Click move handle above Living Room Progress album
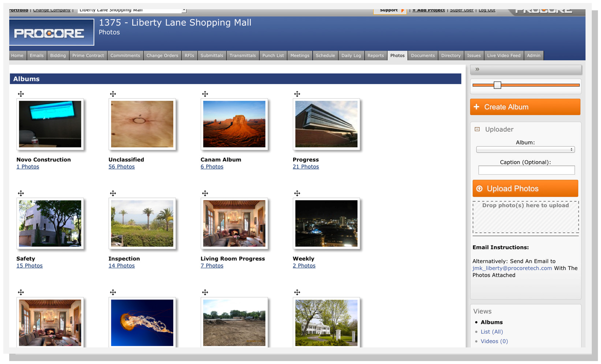 coord(205,193)
